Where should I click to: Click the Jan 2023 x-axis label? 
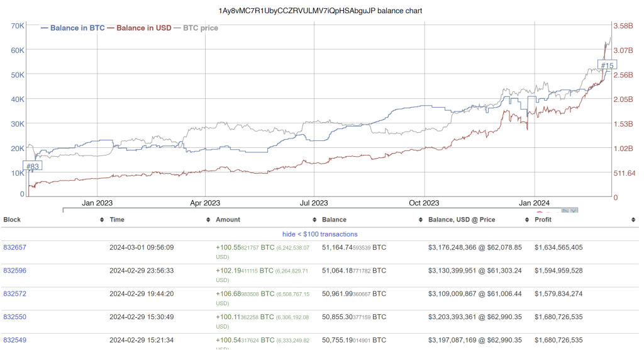[97, 203]
